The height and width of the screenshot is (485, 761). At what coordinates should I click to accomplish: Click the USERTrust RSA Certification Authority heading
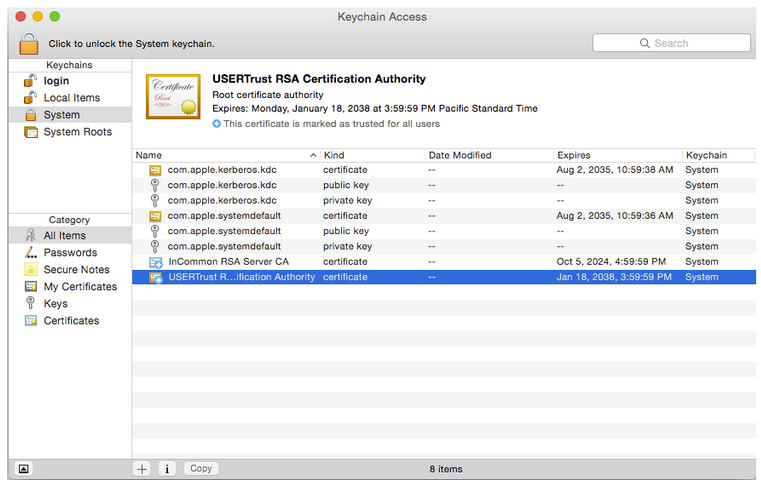(x=319, y=79)
